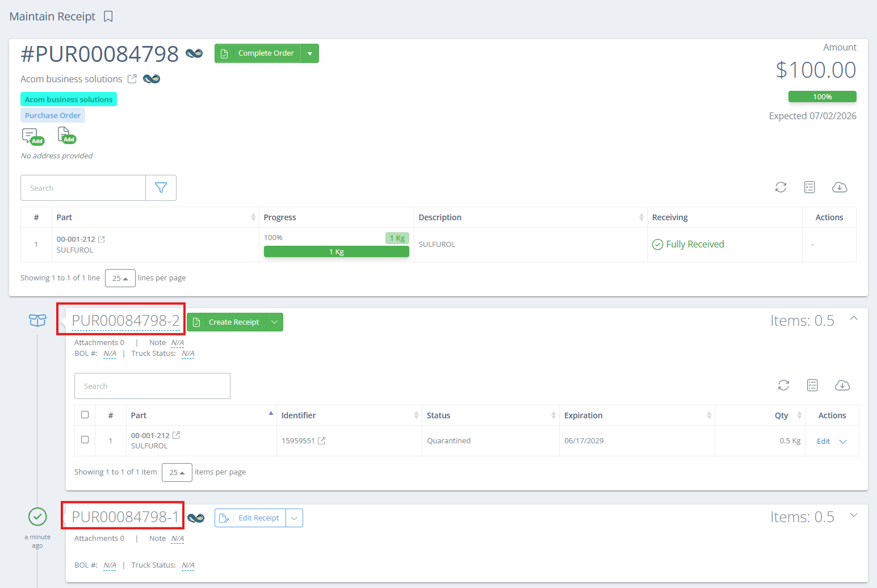Click Complete Order button

click(x=258, y=53)
